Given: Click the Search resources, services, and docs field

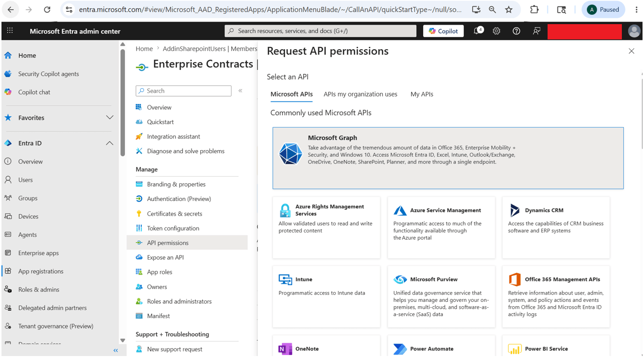Looking at the screenshot, I should coord(320,31).
